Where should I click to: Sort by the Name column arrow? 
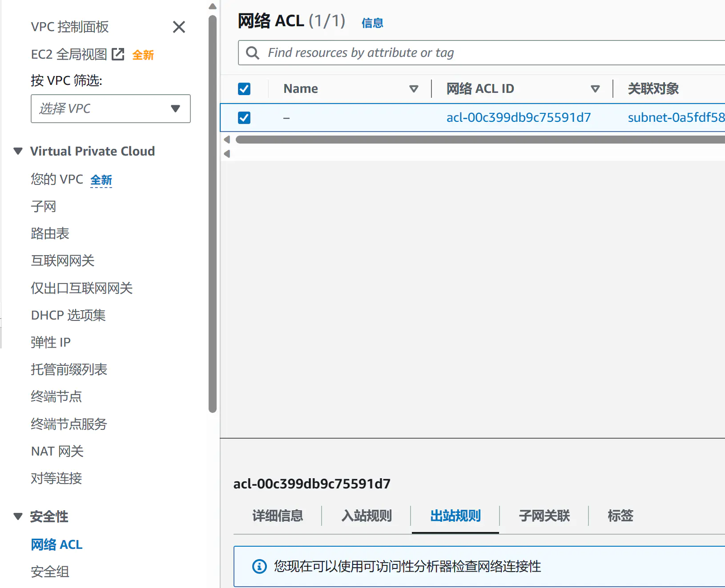click(x=414, y=89)
